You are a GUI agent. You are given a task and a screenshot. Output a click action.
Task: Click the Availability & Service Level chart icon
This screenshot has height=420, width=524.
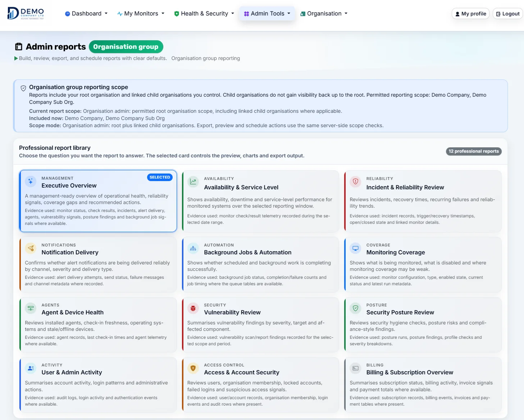point(193,182)
